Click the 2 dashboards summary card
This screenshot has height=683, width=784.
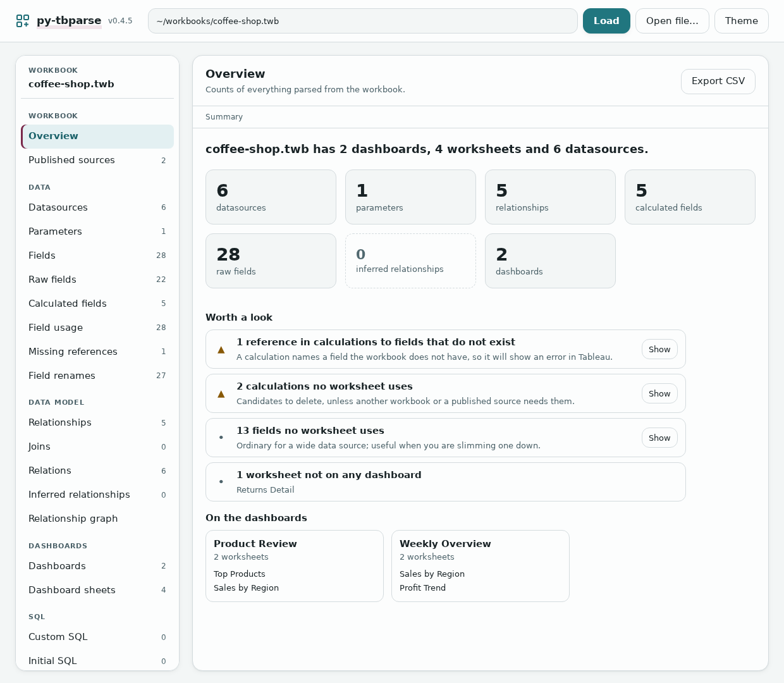(550, 261)
